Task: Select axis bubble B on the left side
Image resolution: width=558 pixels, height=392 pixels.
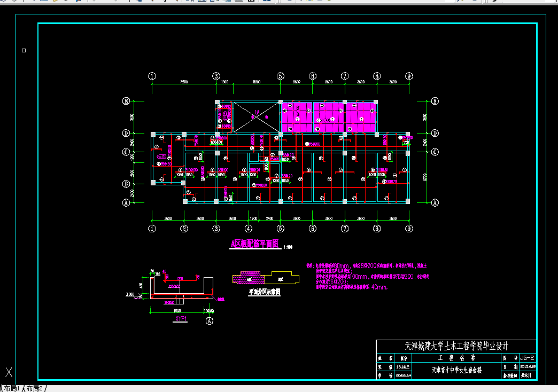Action: 126,184
